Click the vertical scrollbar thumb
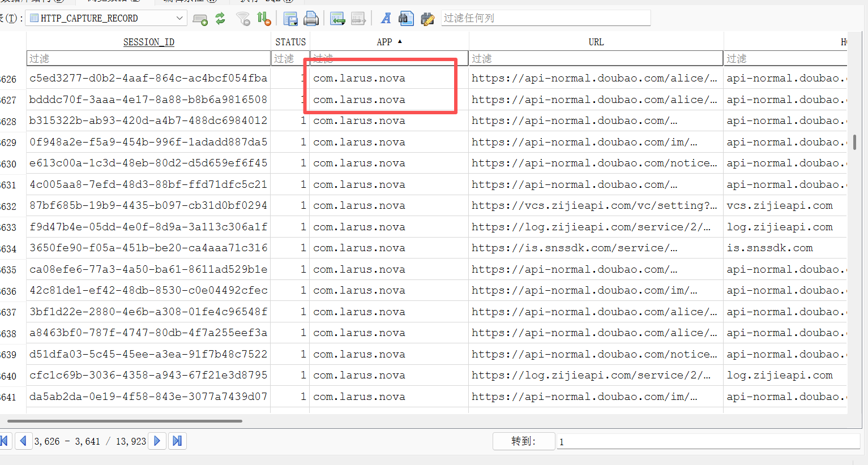 (854, 142)
